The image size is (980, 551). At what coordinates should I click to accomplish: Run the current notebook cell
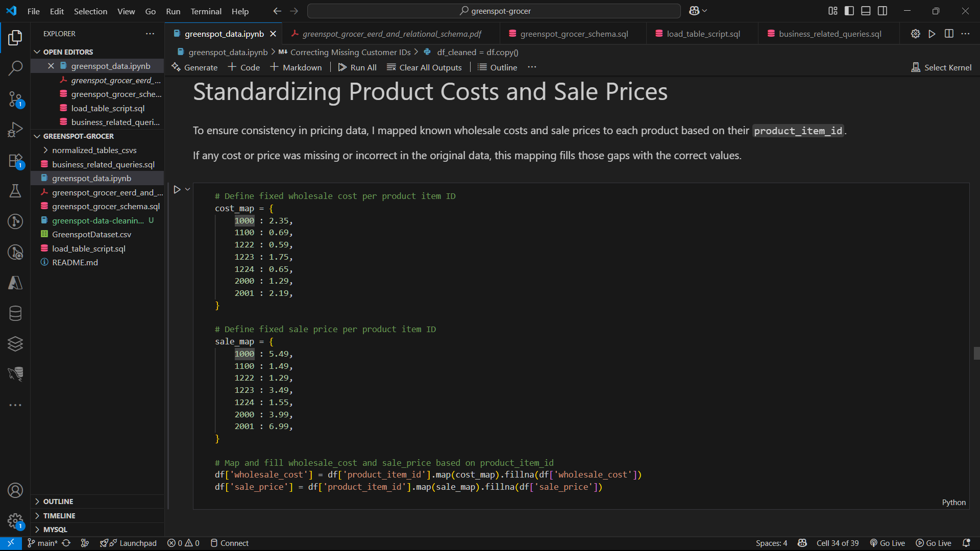click(x=177, y=189)
